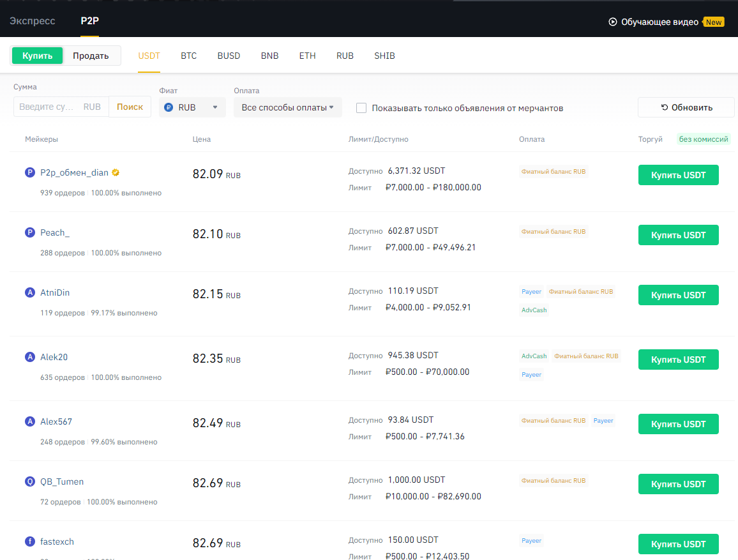738x560 pixels.
Task: Click the Поиск search button
Action: pos(130,107)
